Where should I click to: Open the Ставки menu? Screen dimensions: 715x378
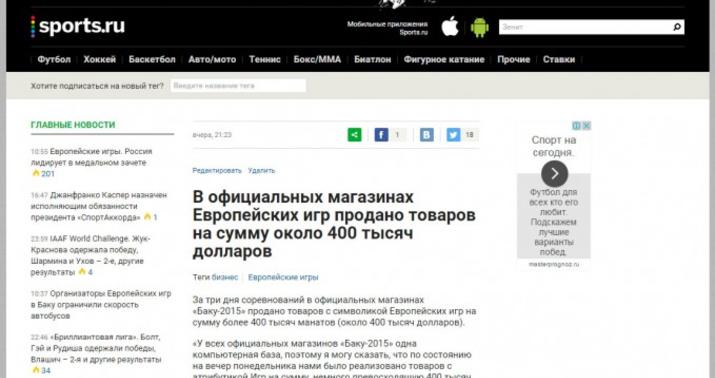(559, 59)
